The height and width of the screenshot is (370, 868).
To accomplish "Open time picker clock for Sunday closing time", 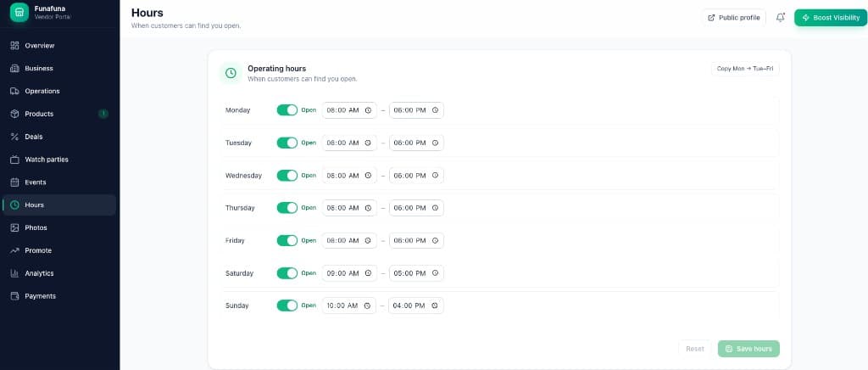I will point(435,306).
